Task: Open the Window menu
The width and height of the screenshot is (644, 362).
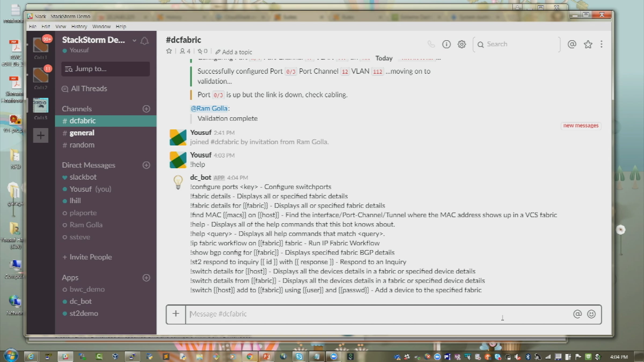Action: pyautogui.click(x=101, y=27)
